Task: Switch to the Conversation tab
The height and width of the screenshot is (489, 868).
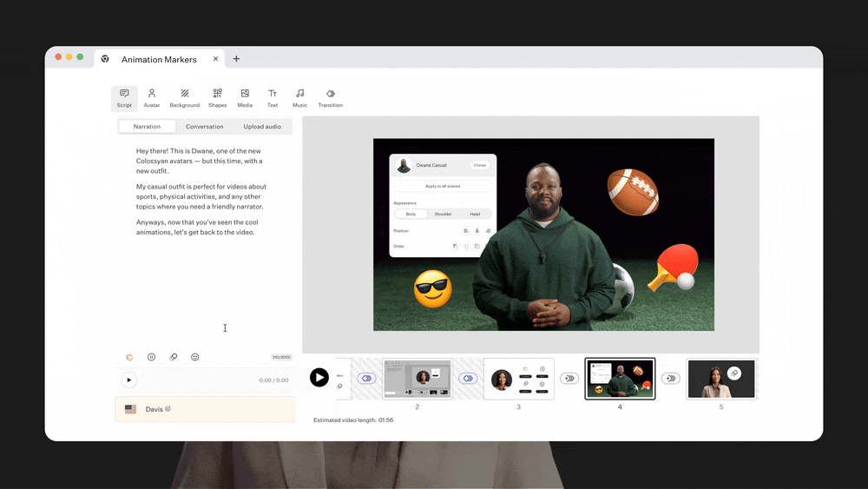Action: coord(205,127)
